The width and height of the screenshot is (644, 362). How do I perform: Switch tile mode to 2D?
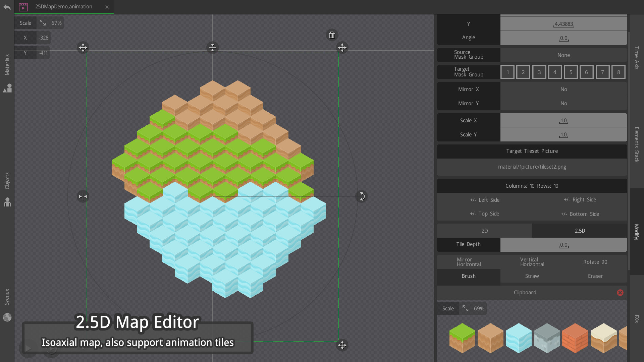coord(484,231)
